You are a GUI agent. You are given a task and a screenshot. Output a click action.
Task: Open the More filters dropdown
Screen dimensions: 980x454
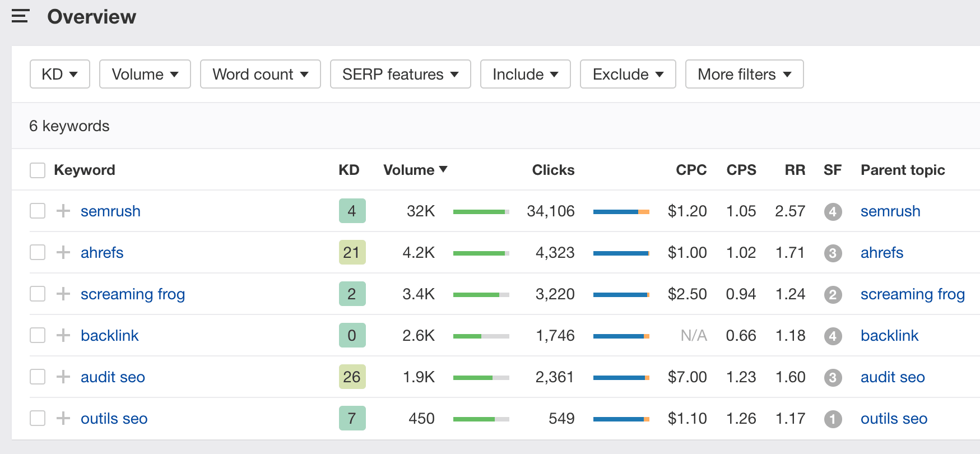coord(745,74)
